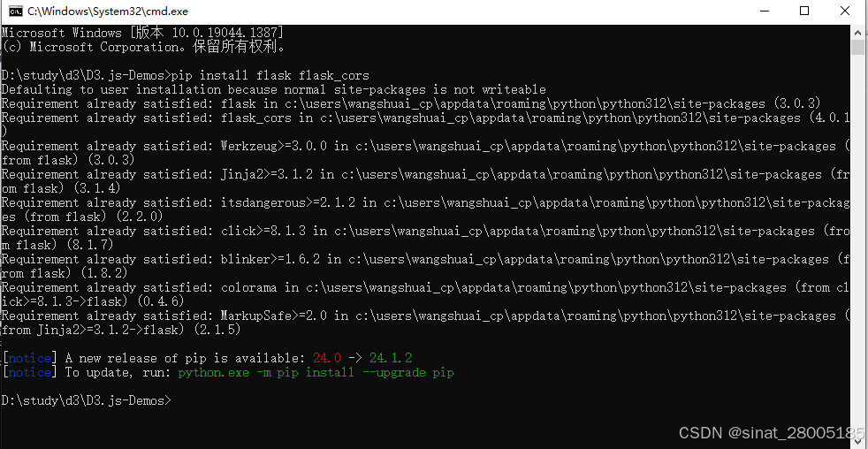Viewport: 868px width, 449px height.
Task: Click the vertical scrollbar thumb
Action: pos(857,47)
